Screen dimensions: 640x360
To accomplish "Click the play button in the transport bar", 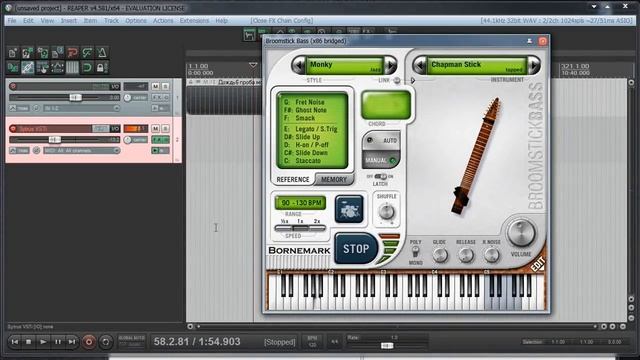I will coord(43,342).
